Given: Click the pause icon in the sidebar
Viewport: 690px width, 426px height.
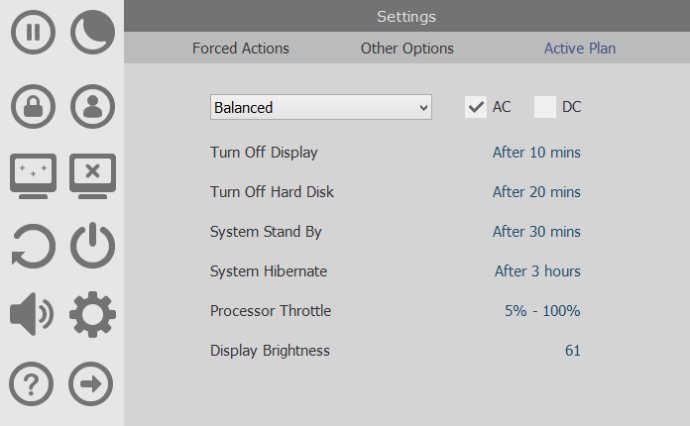Looking at the screenshot, I should [33, 32].
